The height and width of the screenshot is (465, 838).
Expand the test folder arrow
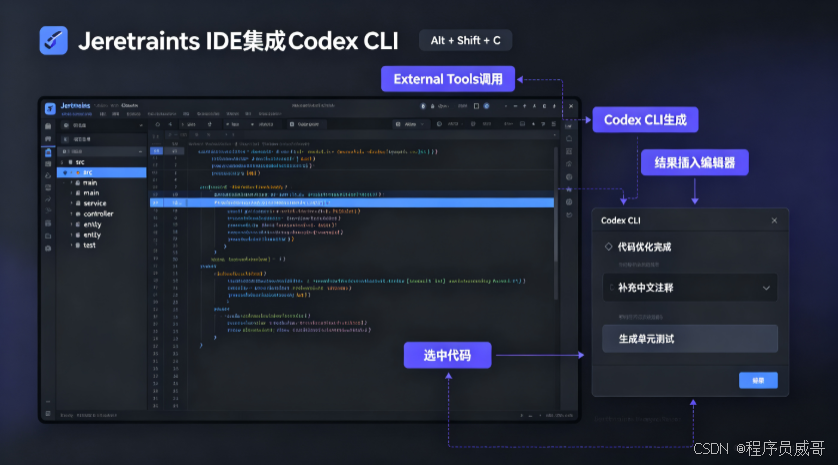tap(71, 245)
